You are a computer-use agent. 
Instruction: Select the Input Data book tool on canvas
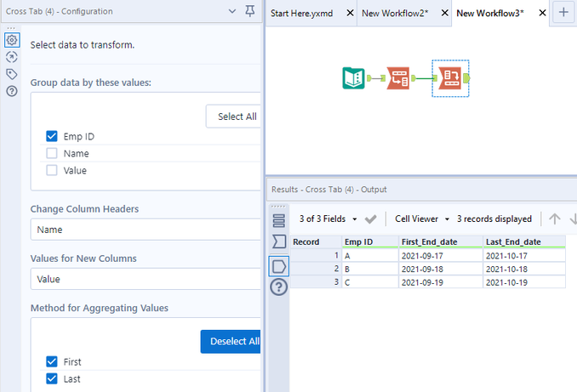click(353, 78)
